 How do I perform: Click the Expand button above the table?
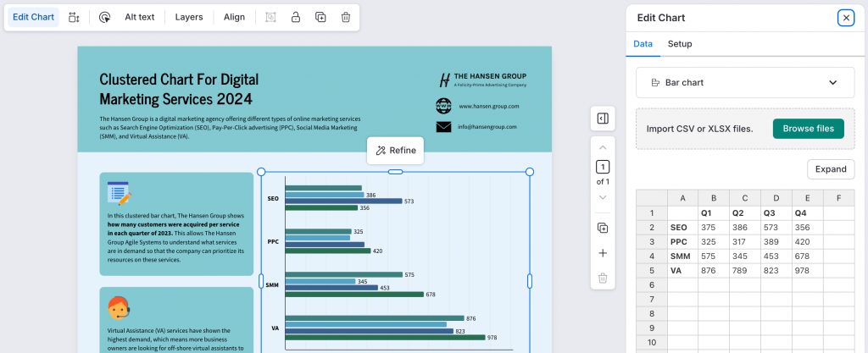click(x=831, y=169)
